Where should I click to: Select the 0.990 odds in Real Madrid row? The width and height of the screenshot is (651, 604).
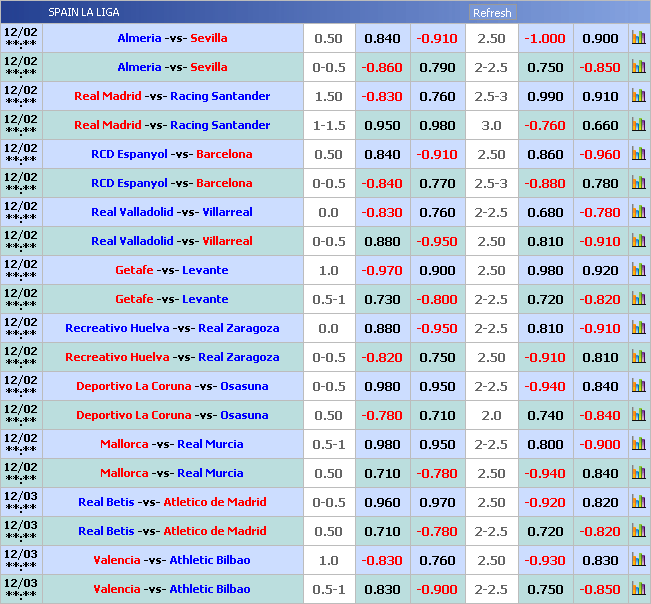[545, 96]
